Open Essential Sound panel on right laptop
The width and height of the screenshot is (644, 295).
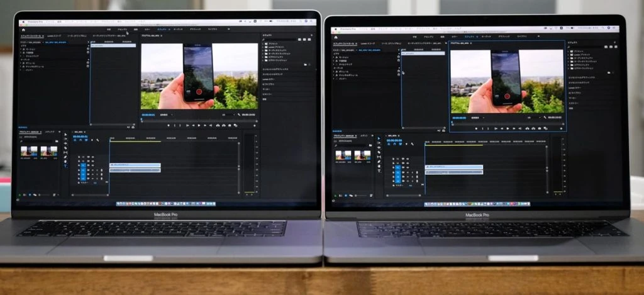(x=579, y=82)
